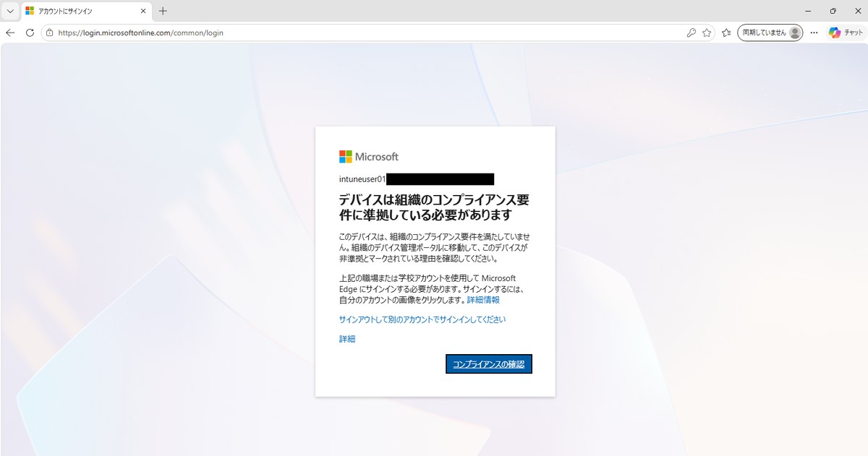This screenshot has width=868, height=456.
Task: View site info lock icon
Action: click(49, 33)
